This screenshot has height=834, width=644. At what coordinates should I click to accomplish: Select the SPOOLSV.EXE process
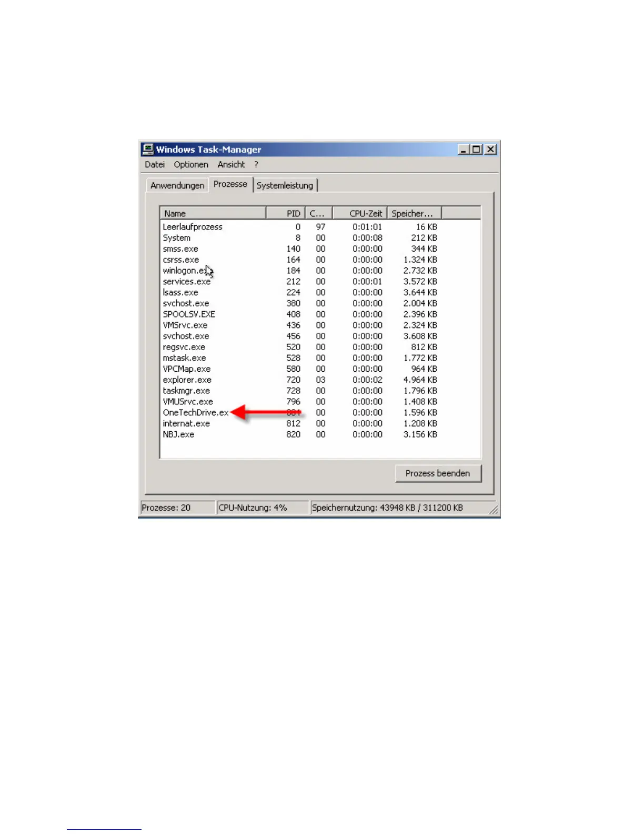300,314
